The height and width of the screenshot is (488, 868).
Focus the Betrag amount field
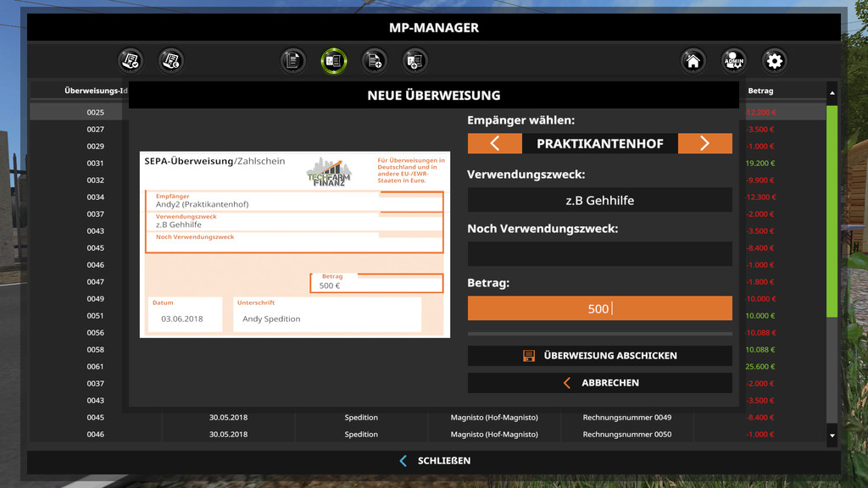[x=599, y=308]
